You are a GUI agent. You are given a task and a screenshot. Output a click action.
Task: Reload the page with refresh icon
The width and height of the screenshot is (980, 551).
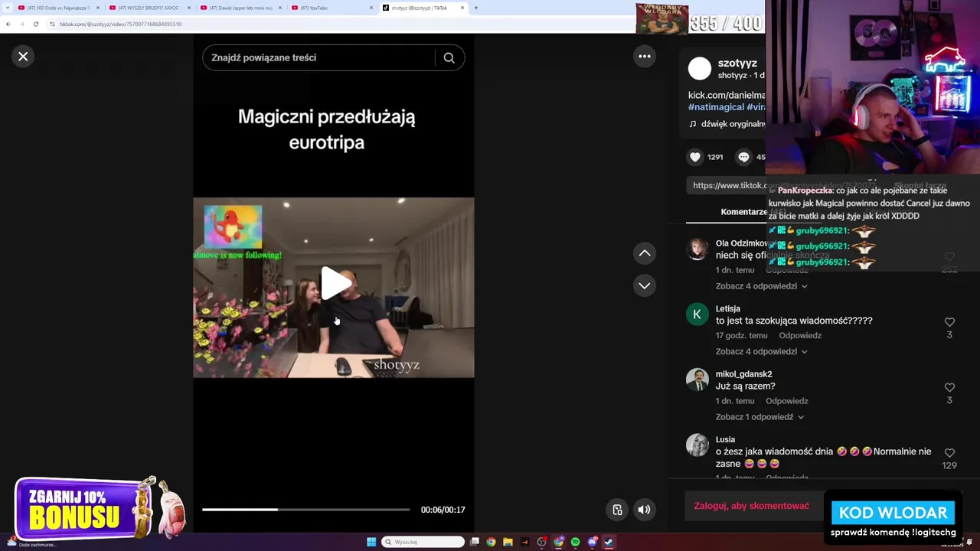[35, 24]
